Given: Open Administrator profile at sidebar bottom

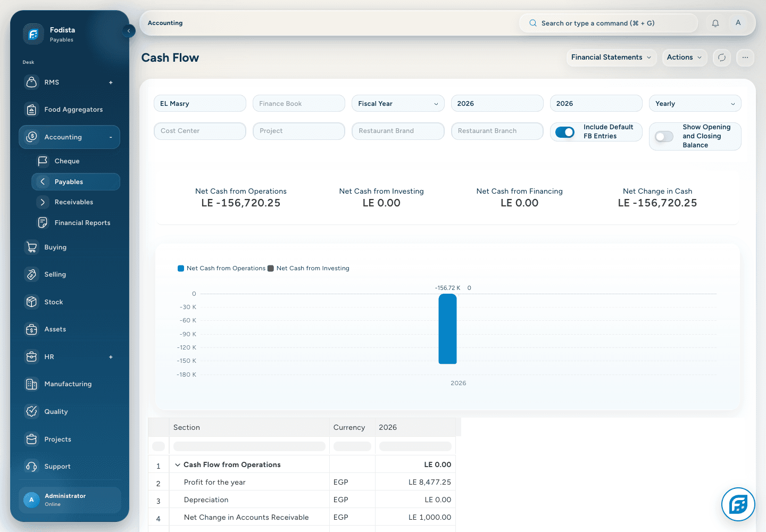Looking at the screenshot, I should pos(70,500).
